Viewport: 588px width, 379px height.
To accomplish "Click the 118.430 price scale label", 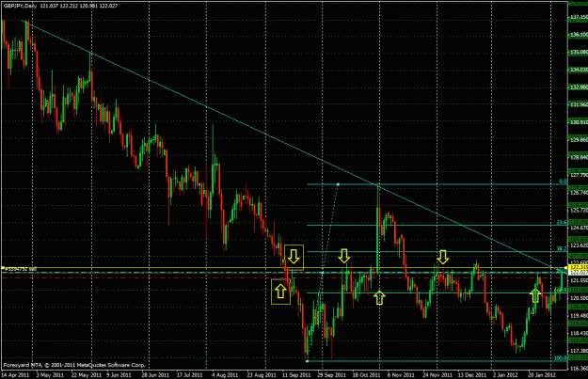I will click(x=579, y=333).
